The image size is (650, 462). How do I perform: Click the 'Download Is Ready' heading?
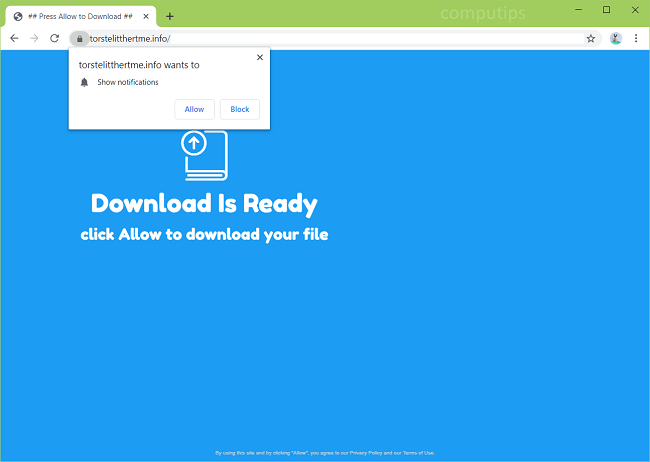204,203
